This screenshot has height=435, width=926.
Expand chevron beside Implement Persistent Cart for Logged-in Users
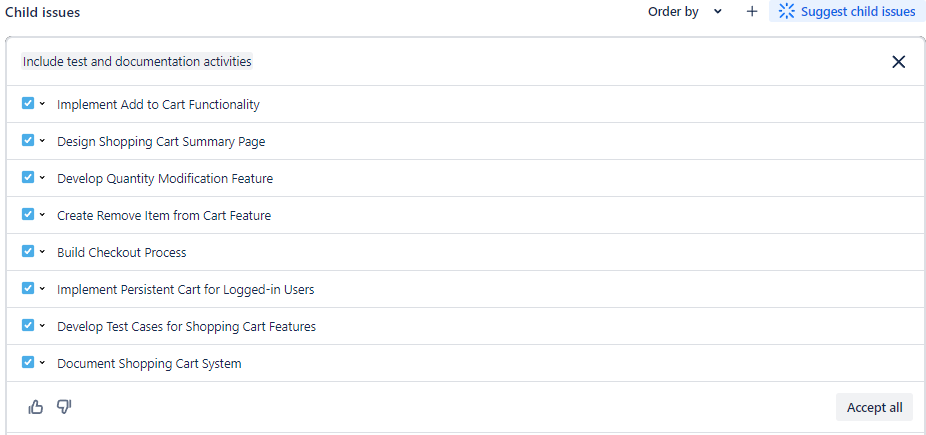[x=42, y=289]
